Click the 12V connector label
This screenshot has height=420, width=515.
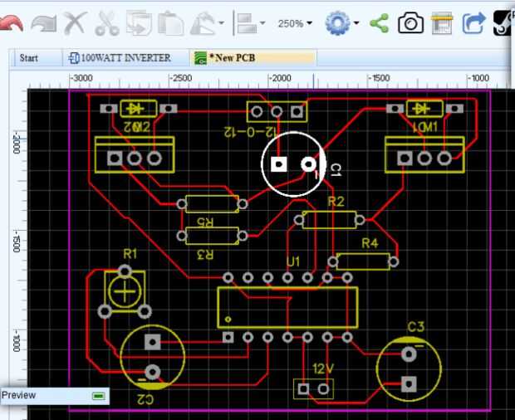[323, 369]
